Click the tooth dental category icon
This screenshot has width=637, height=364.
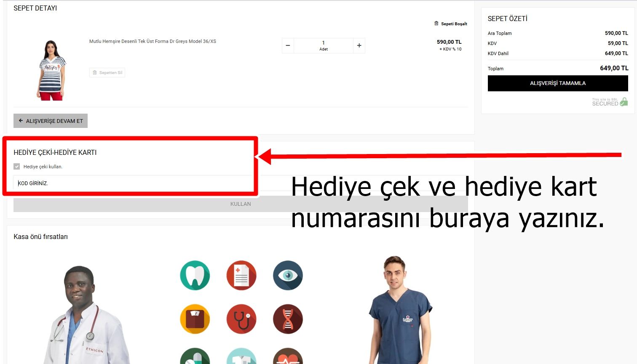pos(195,276)
